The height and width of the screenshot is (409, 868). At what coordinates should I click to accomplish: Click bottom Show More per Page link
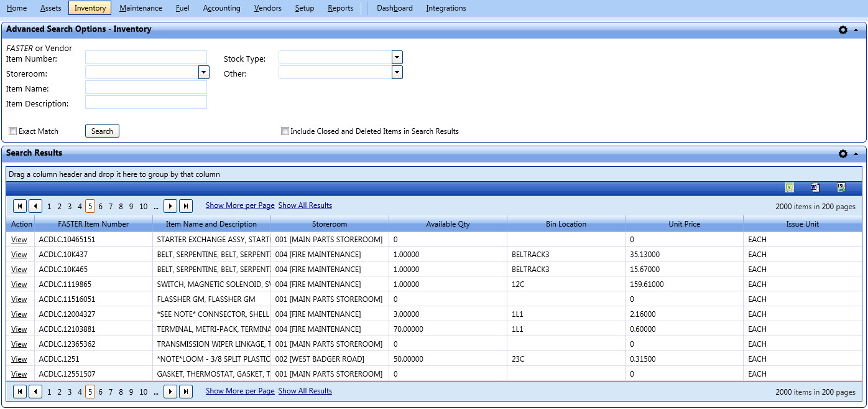click(240, 391)
